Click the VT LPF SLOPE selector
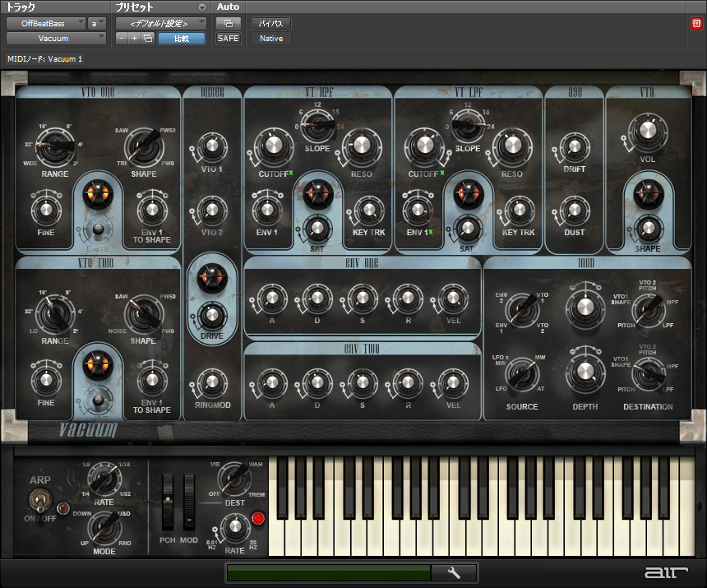The height and width of the screenshot is (588, 707). coord(468,124)
